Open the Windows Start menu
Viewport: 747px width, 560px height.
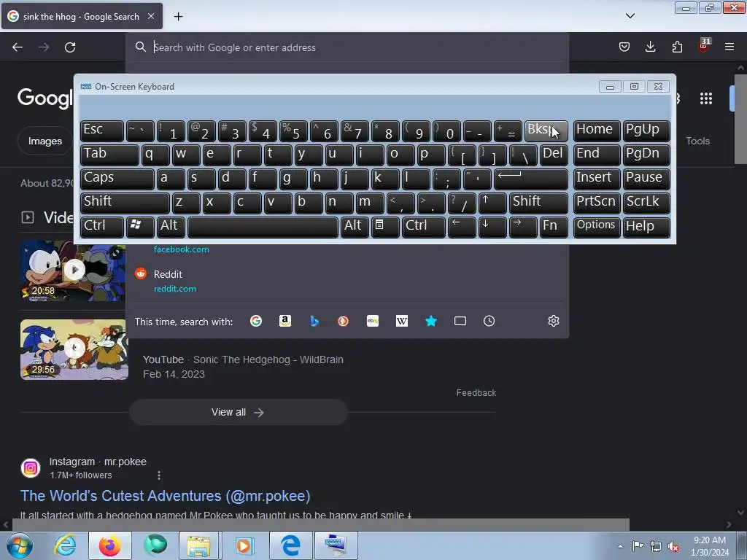(20, 545)
